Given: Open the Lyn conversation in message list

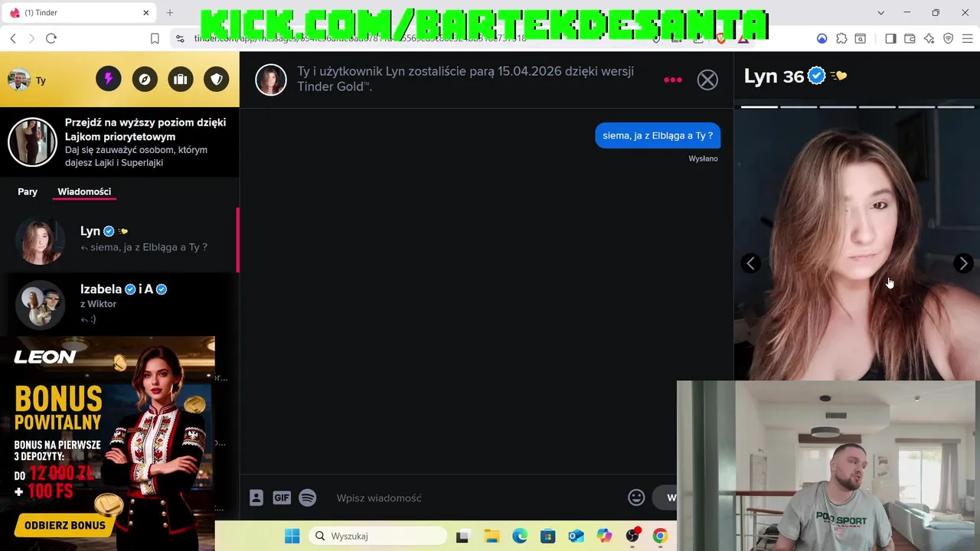Looking at the screenshot, I should [119, 240].
